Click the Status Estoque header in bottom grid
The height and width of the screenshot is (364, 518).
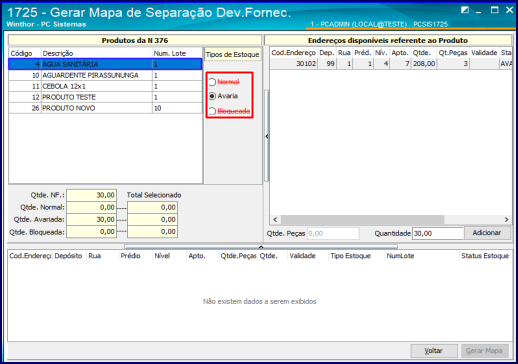(x=485, y=256)
